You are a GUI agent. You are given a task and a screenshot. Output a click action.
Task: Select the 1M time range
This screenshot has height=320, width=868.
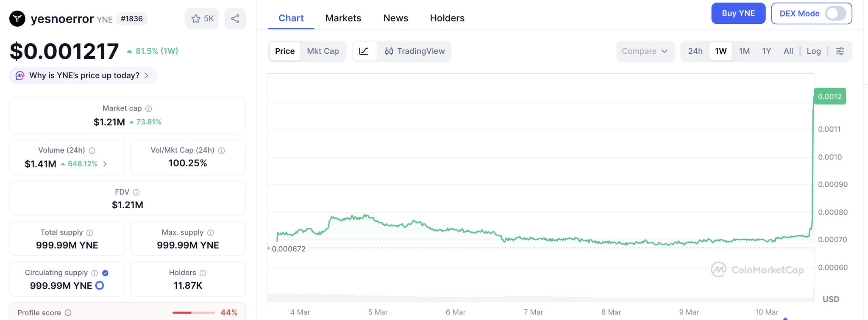point(744,51)
